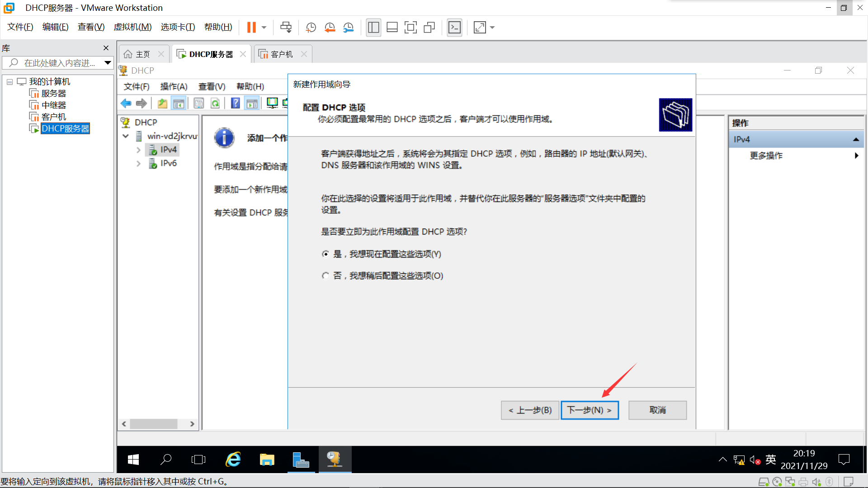
Task: Click the 下一步(N) button
Action: click(x=589, y=410)
